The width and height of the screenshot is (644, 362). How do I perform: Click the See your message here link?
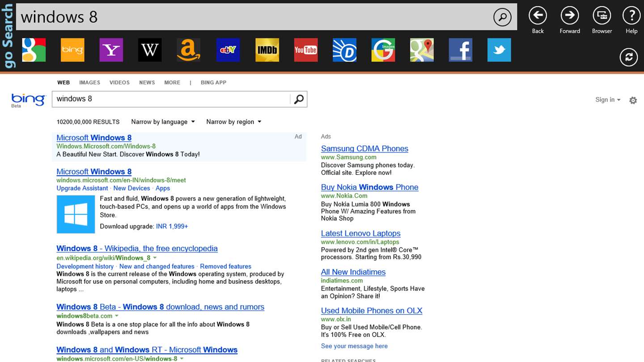354,346
